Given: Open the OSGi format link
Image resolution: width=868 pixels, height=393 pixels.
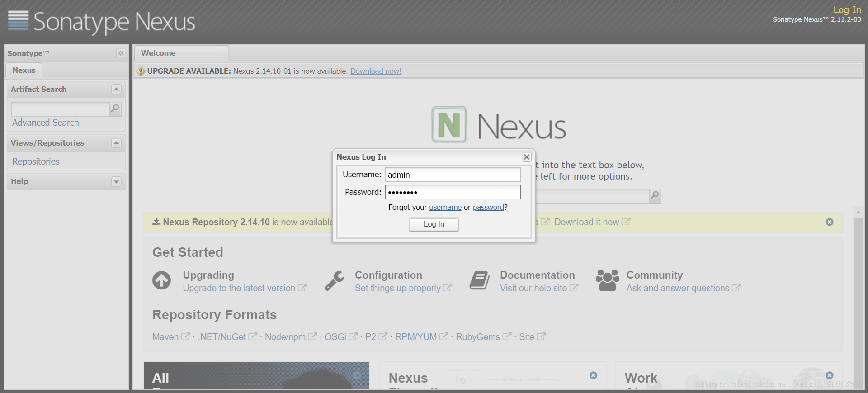Looking at the screenshot, I should point(341,337).
